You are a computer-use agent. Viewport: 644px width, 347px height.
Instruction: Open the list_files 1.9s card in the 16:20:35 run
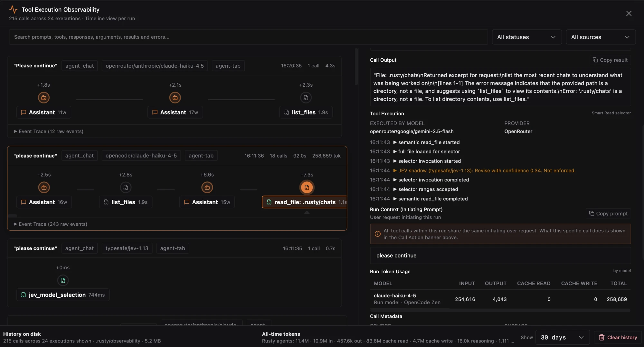coord(306,112)
